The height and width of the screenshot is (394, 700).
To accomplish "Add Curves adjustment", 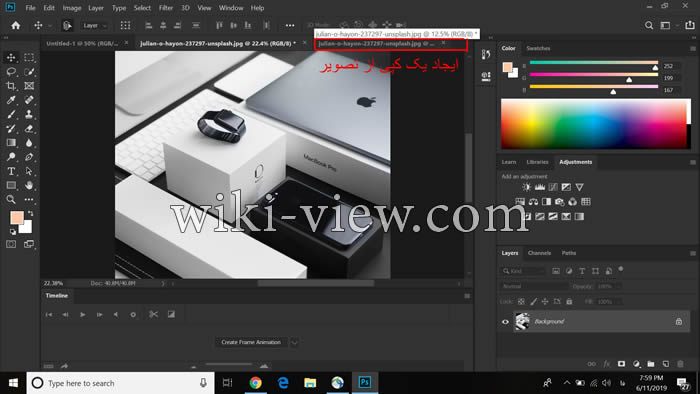I will pos(553,187).
